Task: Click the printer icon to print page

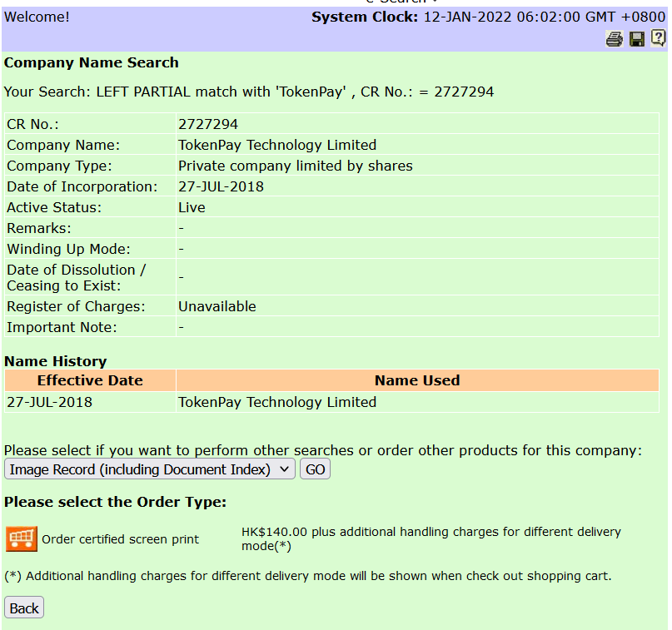Action: pyautogui.click(x=615, y=39)
